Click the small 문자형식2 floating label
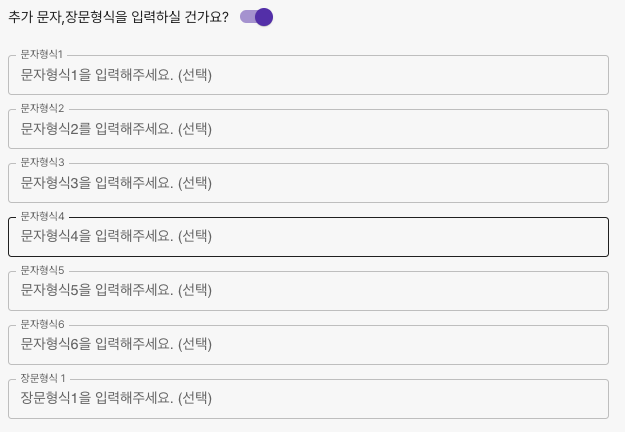The height and width of the screenshot is (432, 625). 42,108
